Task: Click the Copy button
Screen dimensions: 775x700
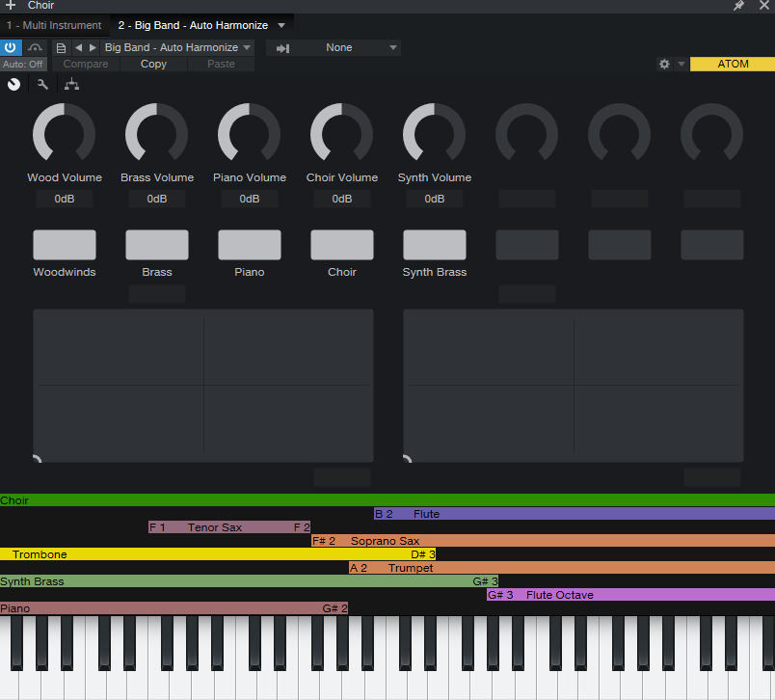Action: [x=153, y=65]
